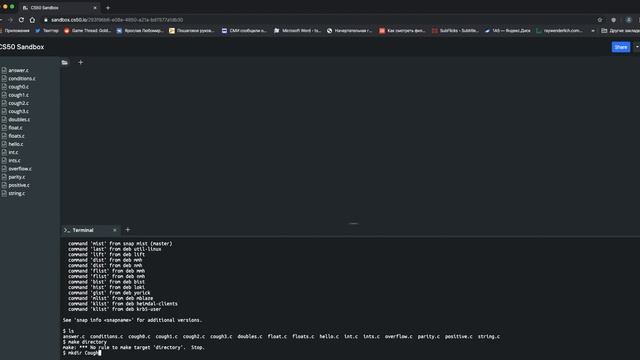Open a new terminal tab with plus
The height and width of the screenshot is (360, 640).
click(128, 230)
